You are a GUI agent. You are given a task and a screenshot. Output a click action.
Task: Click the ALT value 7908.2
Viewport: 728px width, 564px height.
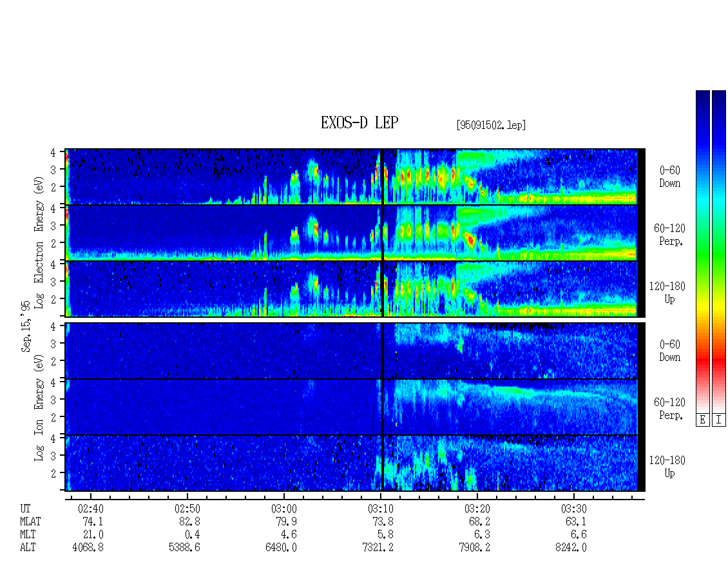[475, 548]
